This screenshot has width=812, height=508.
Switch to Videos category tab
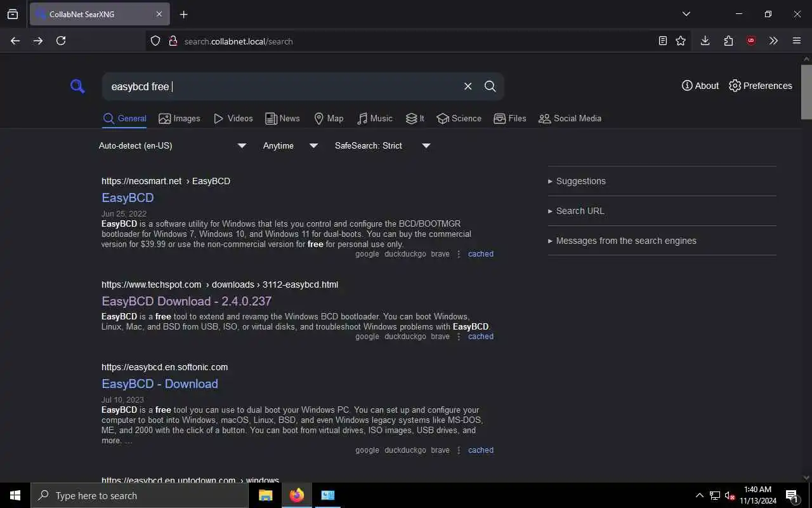pyautogui.click(x=233, y=118)
